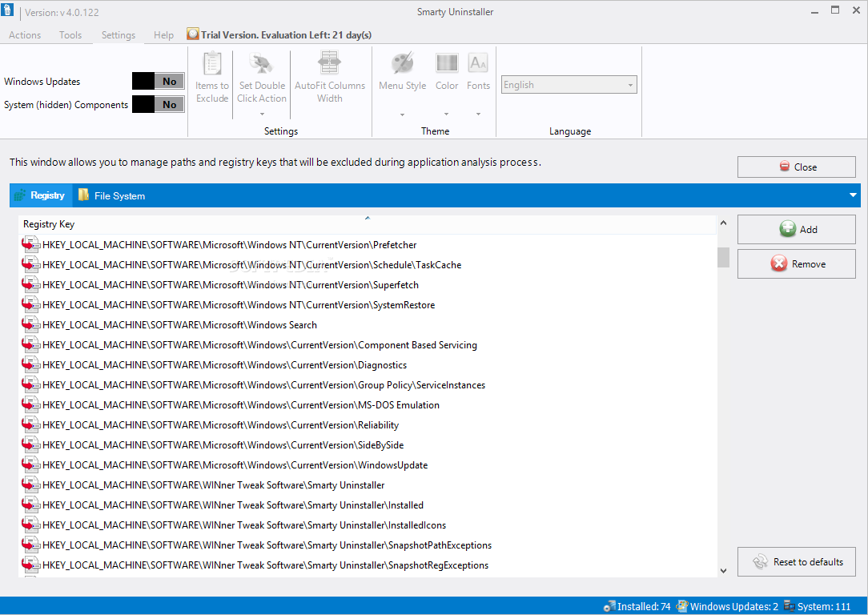868x615 pixels.
Task: Expand the Color dropdown arrow
Action: (x=446, y=115)
